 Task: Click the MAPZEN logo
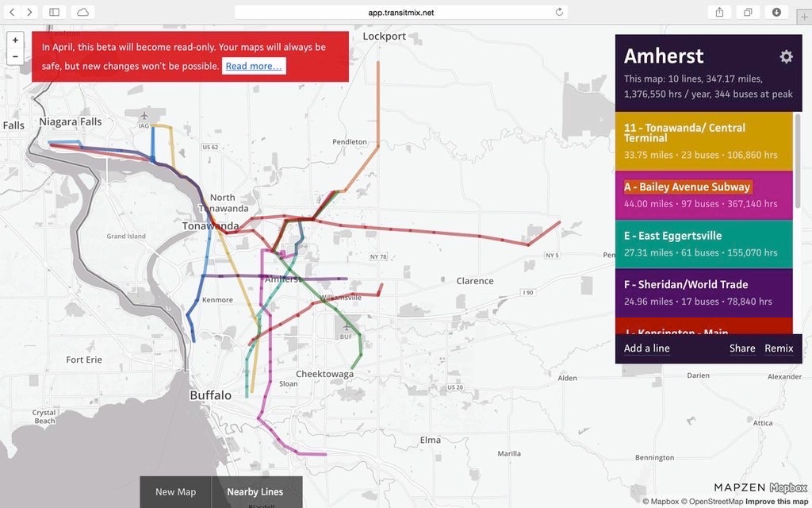[740, 488]
